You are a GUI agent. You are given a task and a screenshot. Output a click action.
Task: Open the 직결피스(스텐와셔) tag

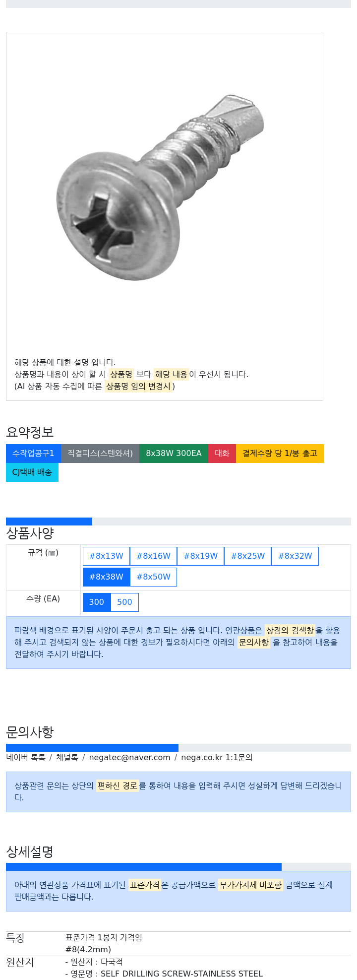tap(100, 454)
